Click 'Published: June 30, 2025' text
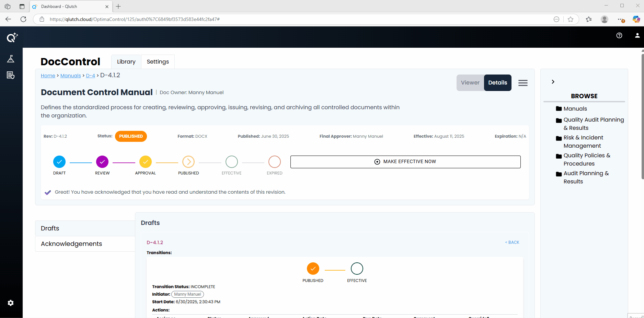This screenshot has height=318, width=644. pos(263,136)
